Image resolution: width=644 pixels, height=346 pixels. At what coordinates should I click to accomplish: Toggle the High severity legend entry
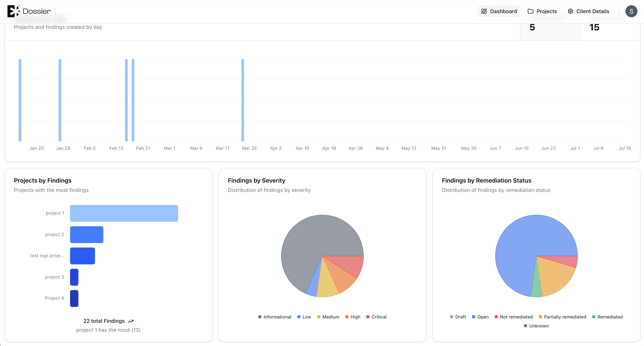point(352,317)
